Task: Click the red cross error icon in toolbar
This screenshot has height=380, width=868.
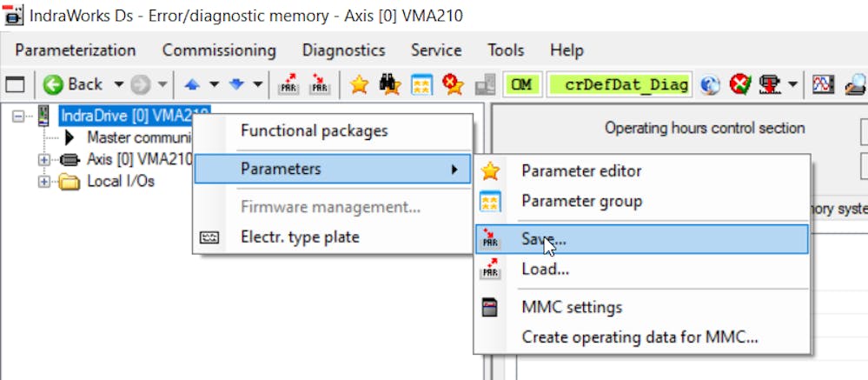Action: [739, 84]
